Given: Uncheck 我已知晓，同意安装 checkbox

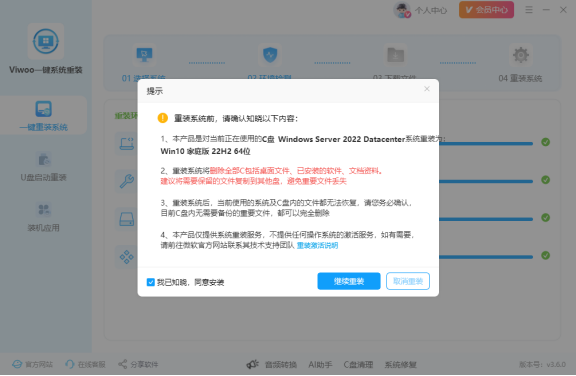Looking at the screenshot, I should [151, 282].
